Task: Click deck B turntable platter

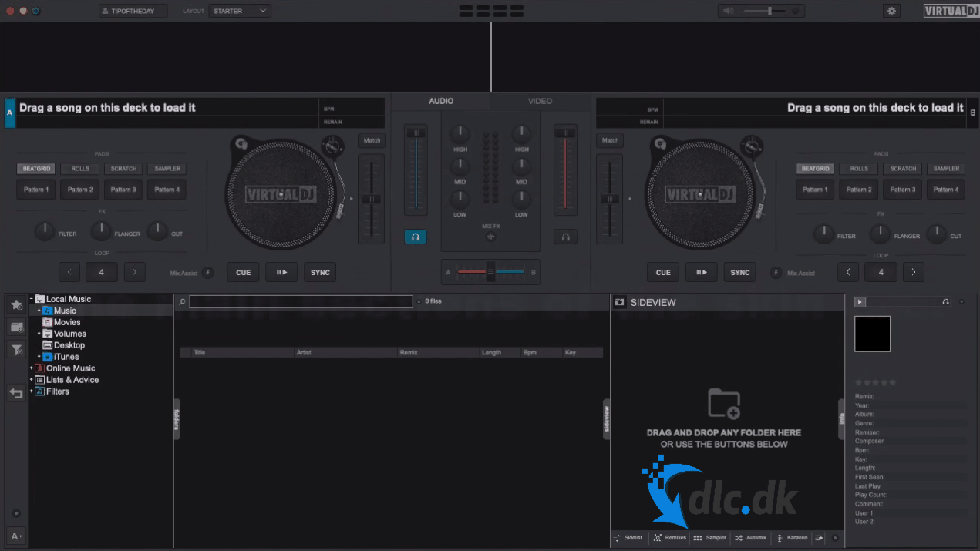Action: [700, 194]
